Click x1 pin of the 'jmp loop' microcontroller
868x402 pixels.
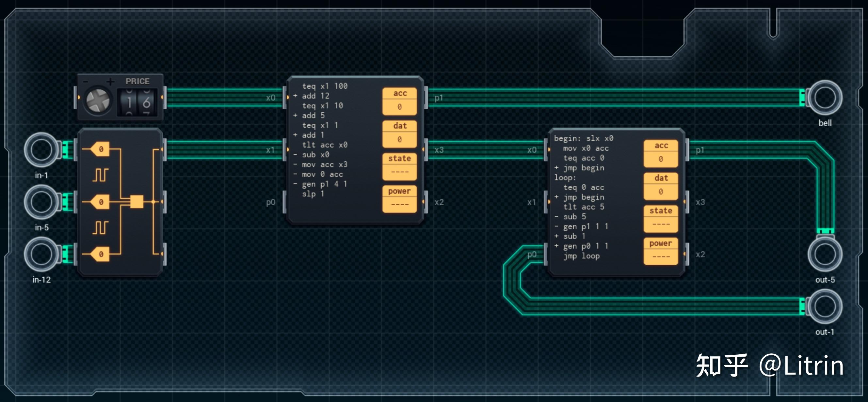[x=546, y=202]
